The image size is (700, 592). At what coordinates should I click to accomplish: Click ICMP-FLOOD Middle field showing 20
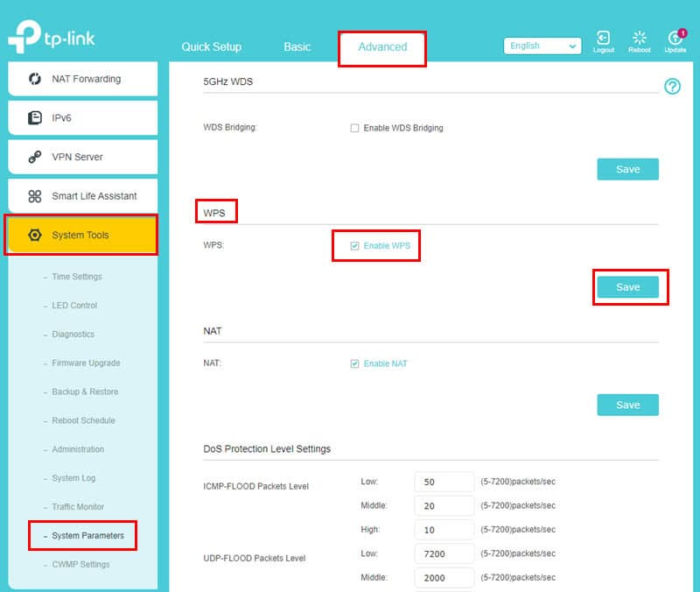point(444,506)
